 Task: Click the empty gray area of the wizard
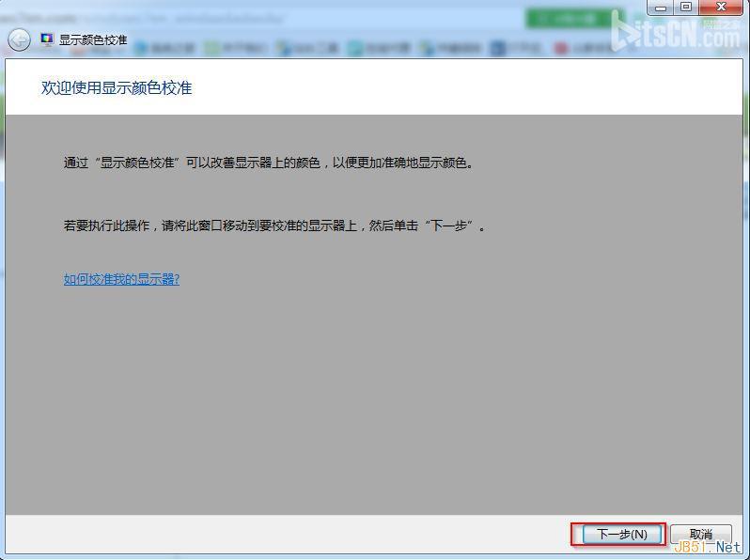(376, 395)
